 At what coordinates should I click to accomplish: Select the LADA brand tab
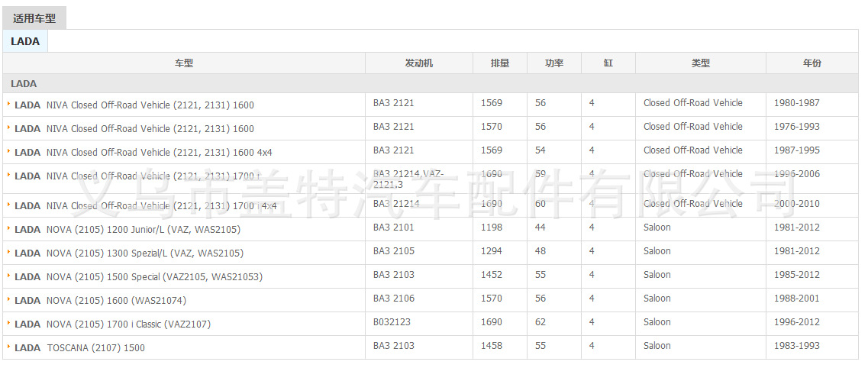click(x=25, y=41)
